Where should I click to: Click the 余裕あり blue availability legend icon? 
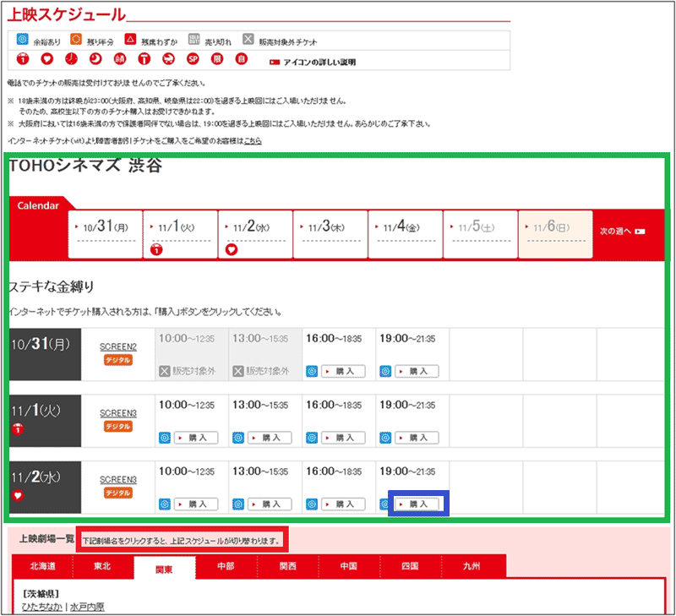pyautogui.click(x=23, y=40)
